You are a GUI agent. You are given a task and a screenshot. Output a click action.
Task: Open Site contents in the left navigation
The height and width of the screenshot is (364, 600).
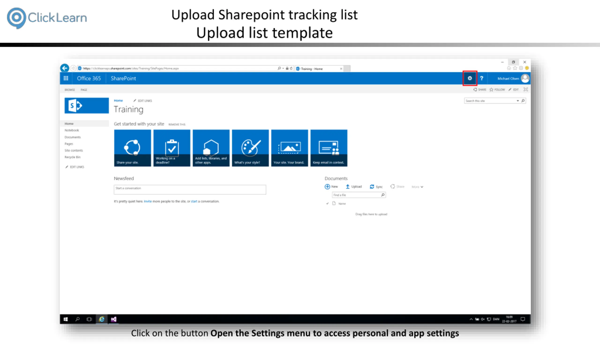coord(74,150)
